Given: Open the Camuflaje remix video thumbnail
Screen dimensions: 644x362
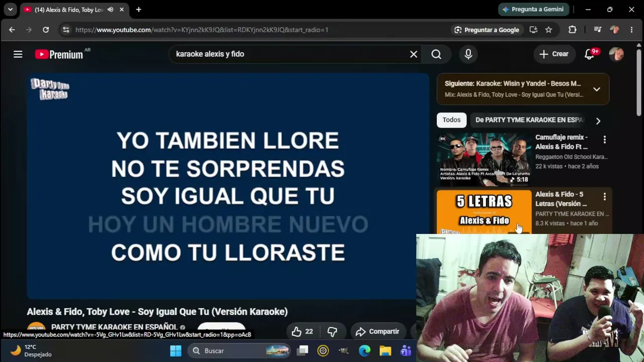Looking at the screenshot, I should (484, 159).
